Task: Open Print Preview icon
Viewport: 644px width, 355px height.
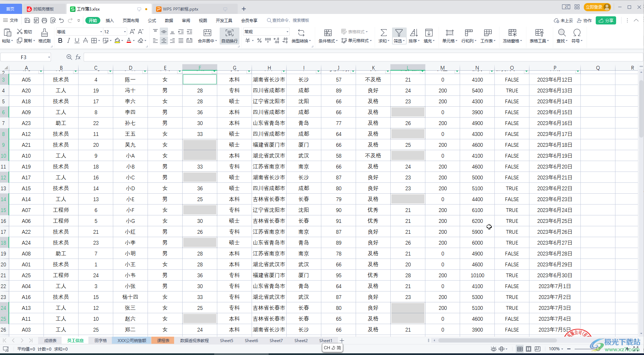Action: 53,20
